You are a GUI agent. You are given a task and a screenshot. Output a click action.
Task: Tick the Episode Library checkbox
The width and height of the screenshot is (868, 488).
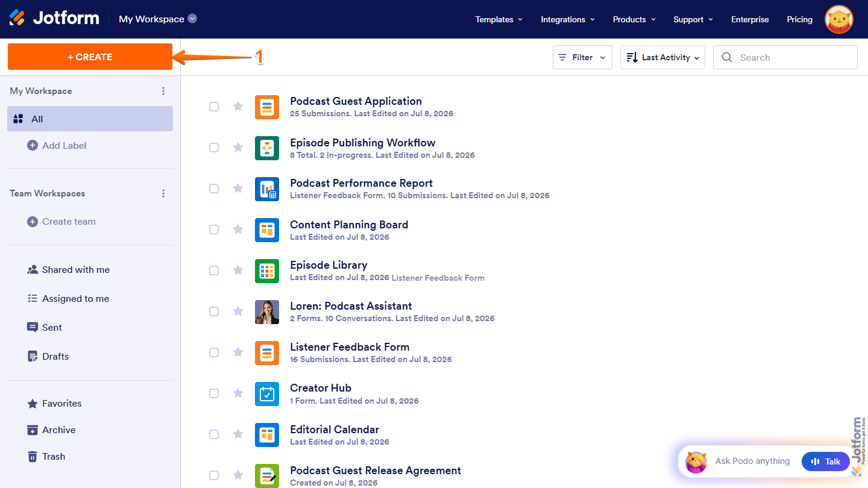(x=214, y=271)
